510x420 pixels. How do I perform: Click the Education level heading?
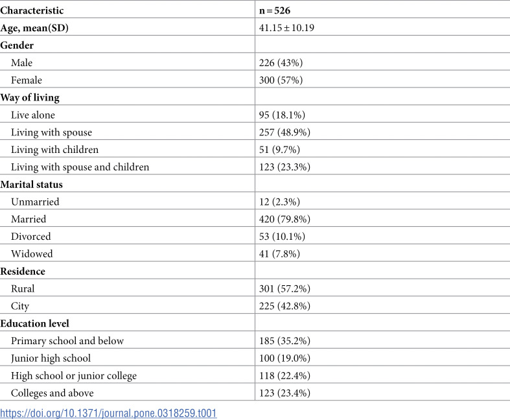36,323
